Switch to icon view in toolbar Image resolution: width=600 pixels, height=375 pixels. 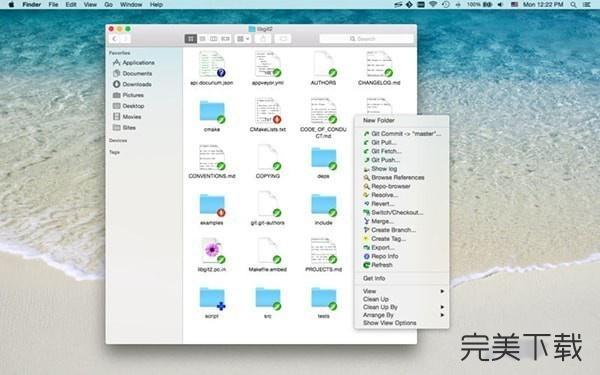191,39
